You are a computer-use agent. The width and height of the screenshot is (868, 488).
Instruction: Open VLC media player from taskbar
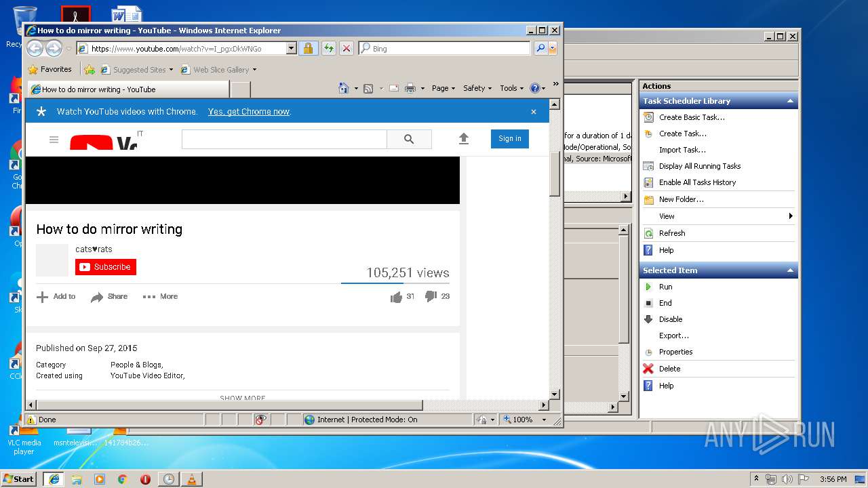(x=191, y=479)
